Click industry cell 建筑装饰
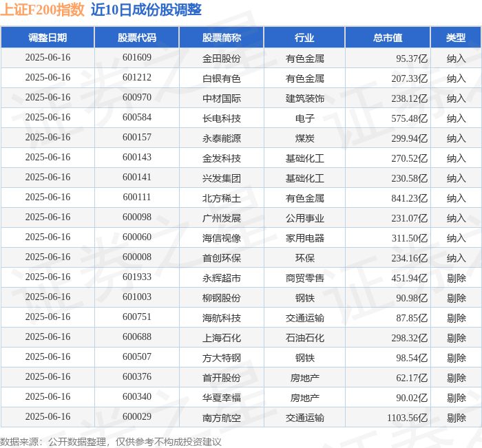The width and height of the screenshot is (482, 448). tap(304, 98)
